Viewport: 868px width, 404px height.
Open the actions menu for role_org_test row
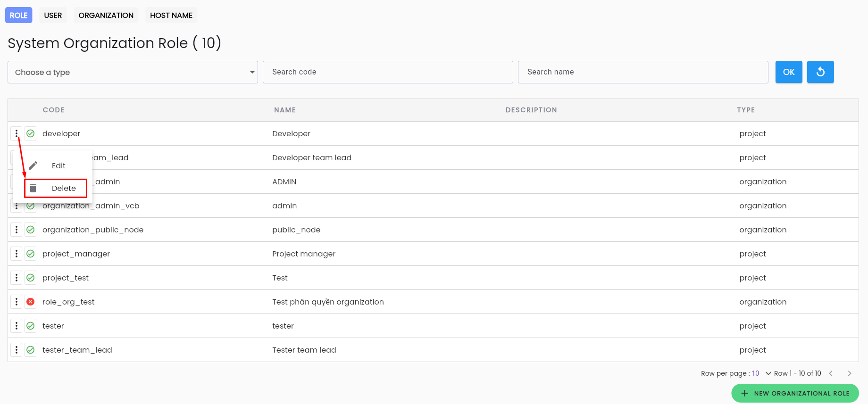coord(17,302)
